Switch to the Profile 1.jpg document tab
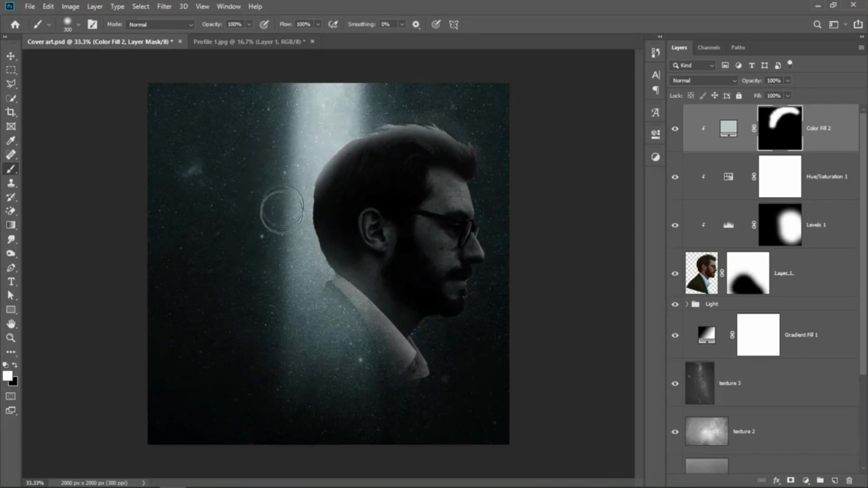Image resolution: width=868 pixels, height=488 pixels. (x=250, y=42)
